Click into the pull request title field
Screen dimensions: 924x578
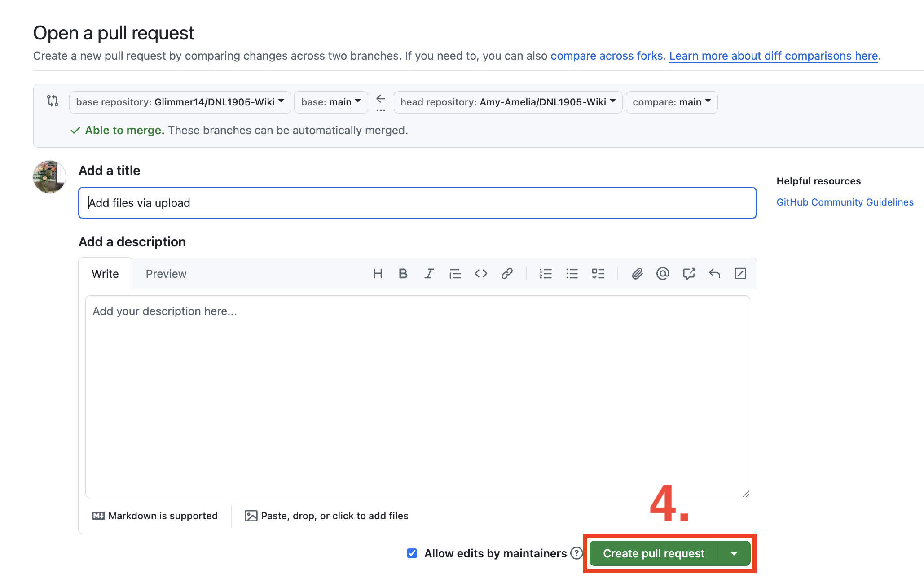417,203
